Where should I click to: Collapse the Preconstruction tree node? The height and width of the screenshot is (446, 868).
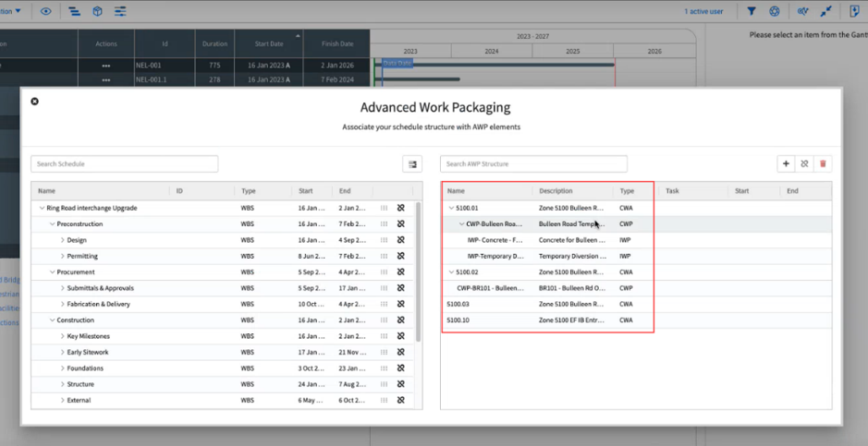pyautogui.click(x=53, y=224)
